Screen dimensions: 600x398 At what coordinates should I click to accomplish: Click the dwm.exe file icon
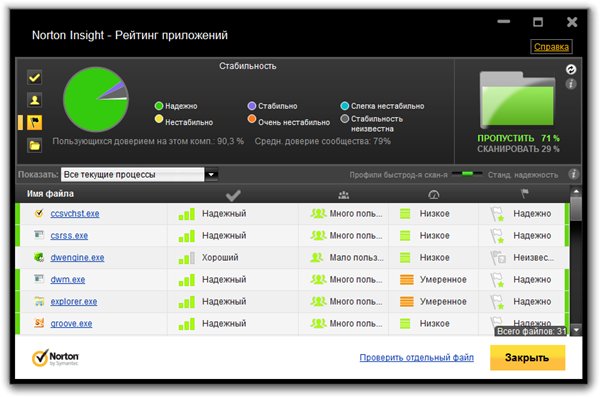click(x=39, y=279)
